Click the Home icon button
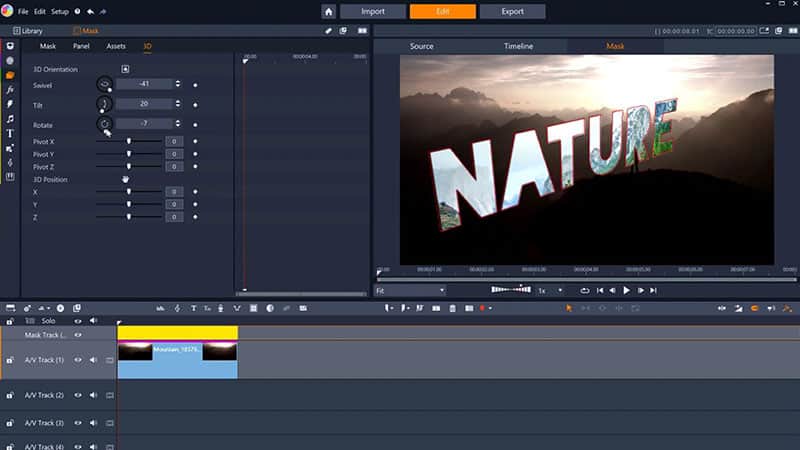The height and width of the screenshot is (450, 800). [x=329, y=12]
